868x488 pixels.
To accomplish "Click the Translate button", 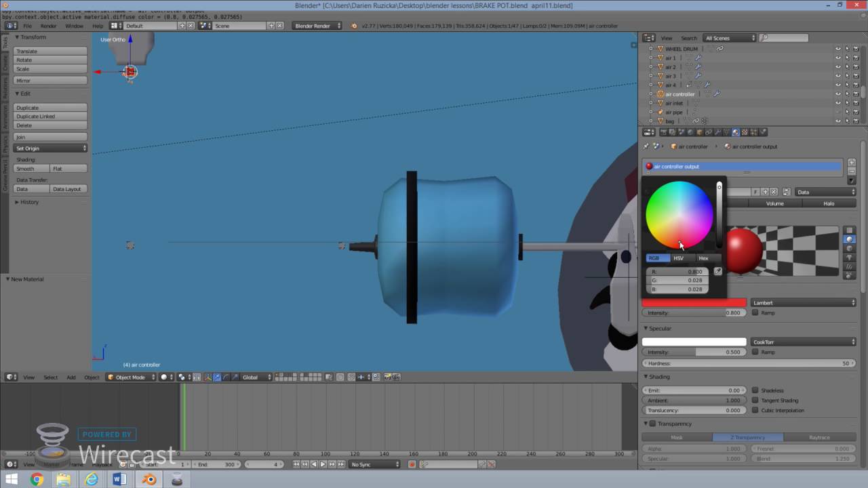I will pos(51,51).
